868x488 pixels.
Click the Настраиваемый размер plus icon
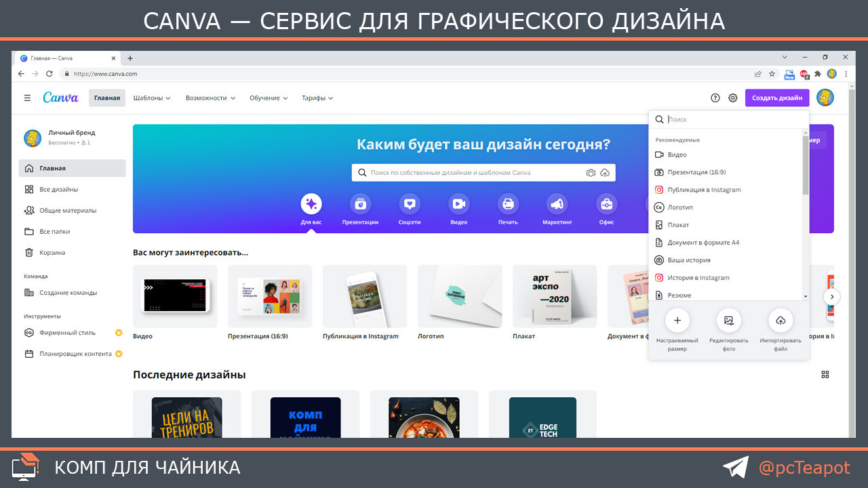pos(677,321)
